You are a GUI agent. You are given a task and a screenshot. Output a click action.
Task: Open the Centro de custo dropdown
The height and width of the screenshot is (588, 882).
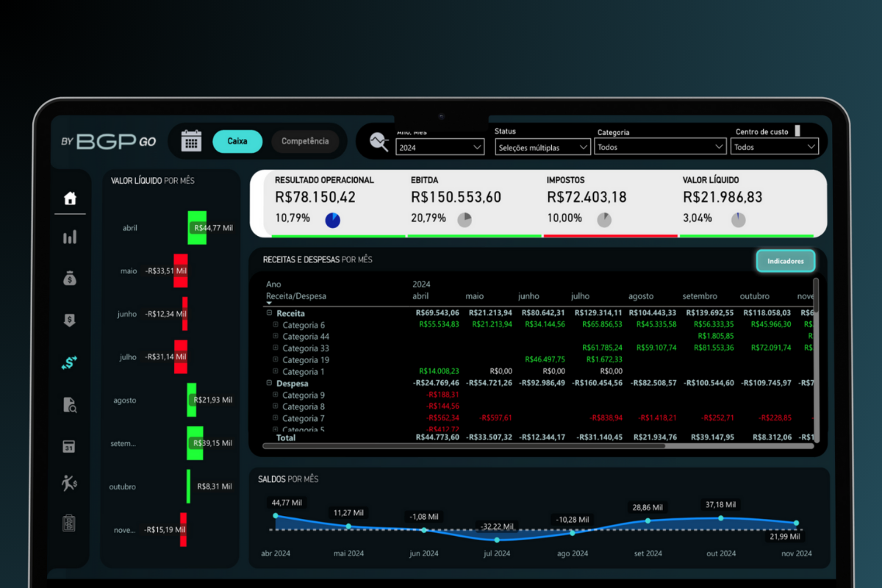click(775, 147)
